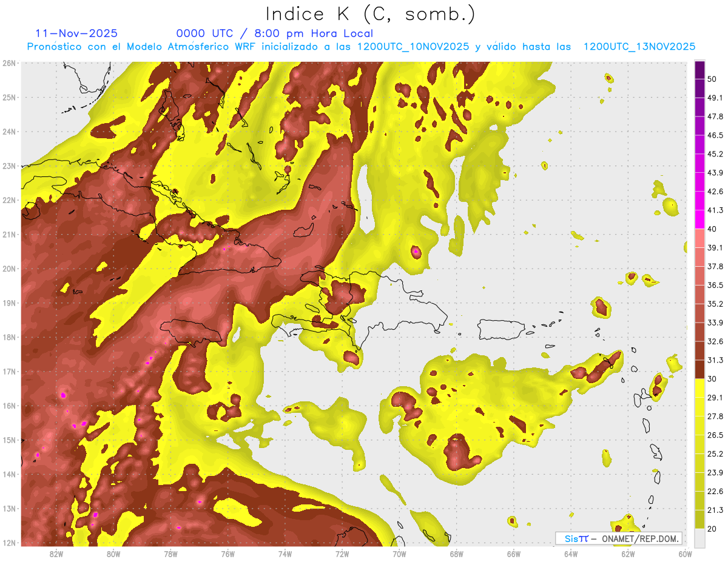Select the "11-Nov-2025" date label
The width and height of the screenshot is (728, 562).
tap(76, 33)
